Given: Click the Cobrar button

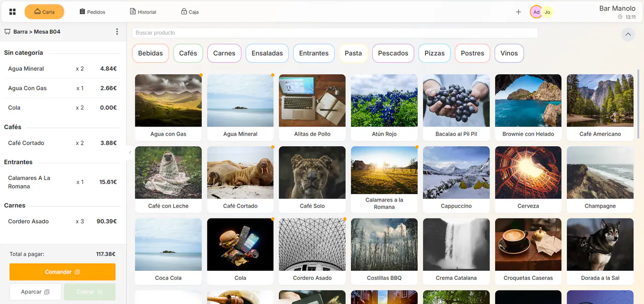Looking at the screenshot, I should [x=90, y=292].
